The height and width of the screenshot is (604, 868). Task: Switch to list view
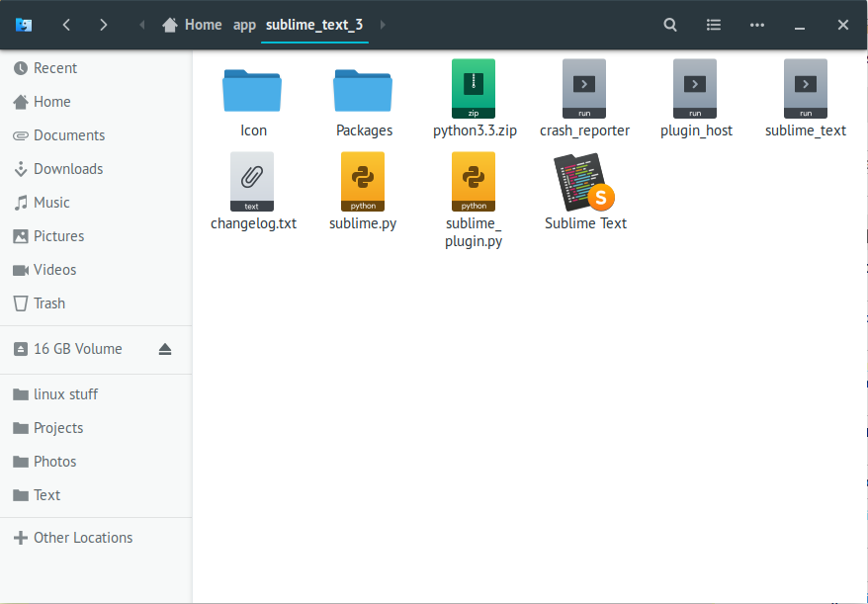[713, 24]
